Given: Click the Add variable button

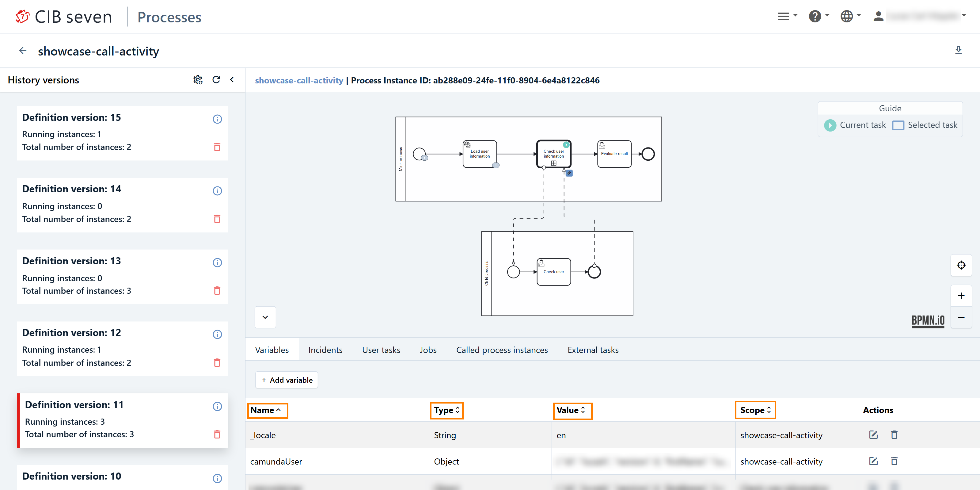Looking at the screenshot, I should tap(287, 380).
